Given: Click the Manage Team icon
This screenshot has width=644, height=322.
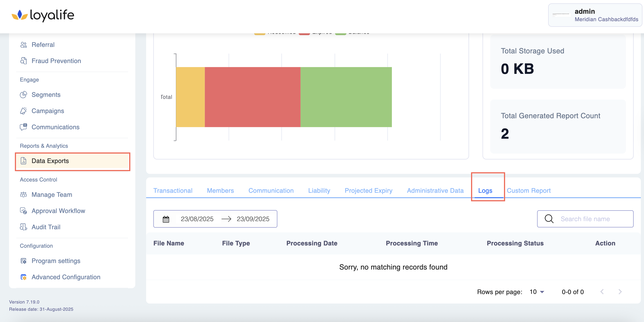Looking at the screenshot, I should click(23, 195).
